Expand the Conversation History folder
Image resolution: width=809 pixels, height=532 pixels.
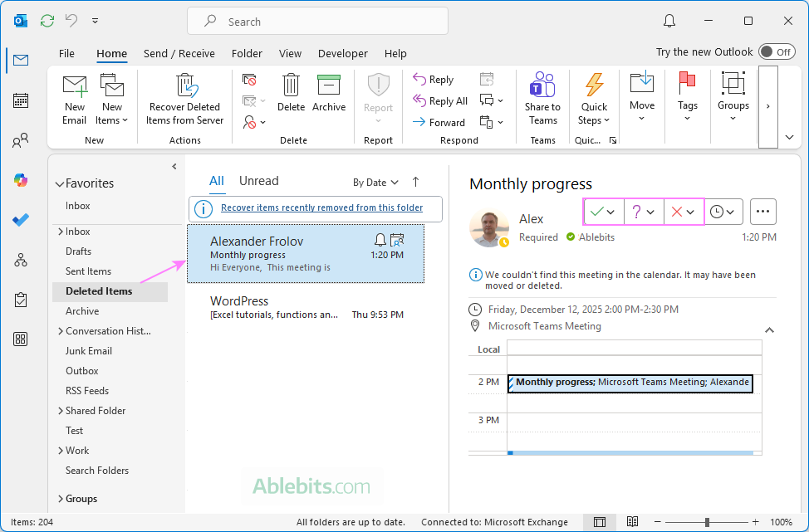tap(60, 330)
